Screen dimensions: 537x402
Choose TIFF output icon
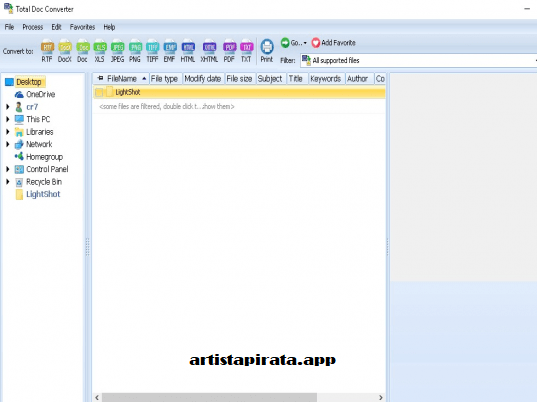coord(152,51)
